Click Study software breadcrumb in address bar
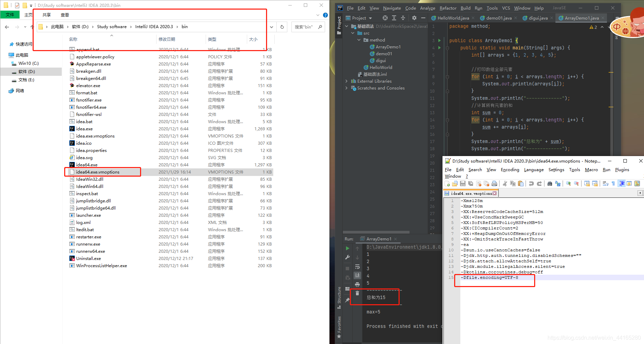The height and width of the screenshot is (344, 644). (112, 27)
